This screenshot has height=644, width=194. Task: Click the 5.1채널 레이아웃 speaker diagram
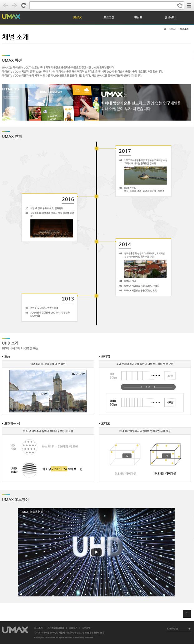coord(125,455)
